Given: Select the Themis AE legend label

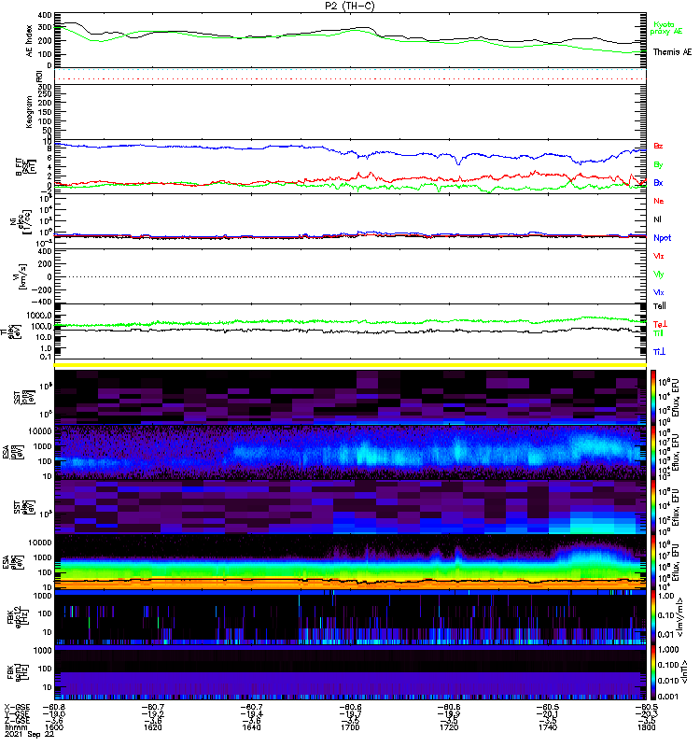Looking at the screenshot, I should [x=672, y=52].
